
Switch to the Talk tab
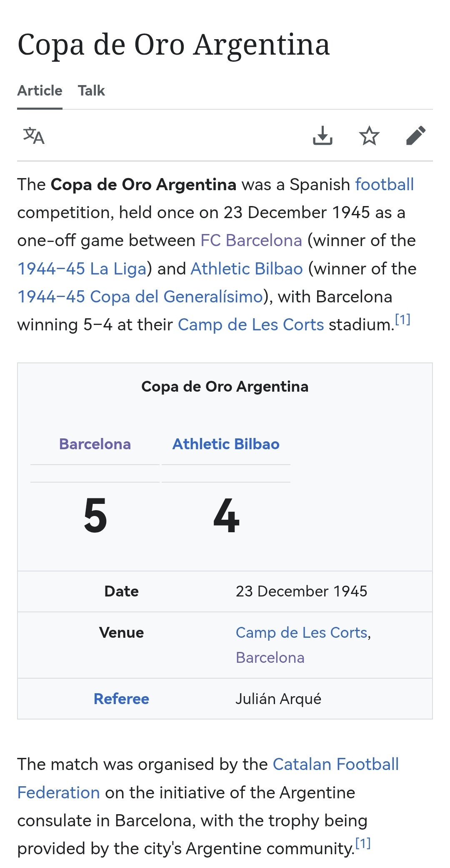[91, 91]
